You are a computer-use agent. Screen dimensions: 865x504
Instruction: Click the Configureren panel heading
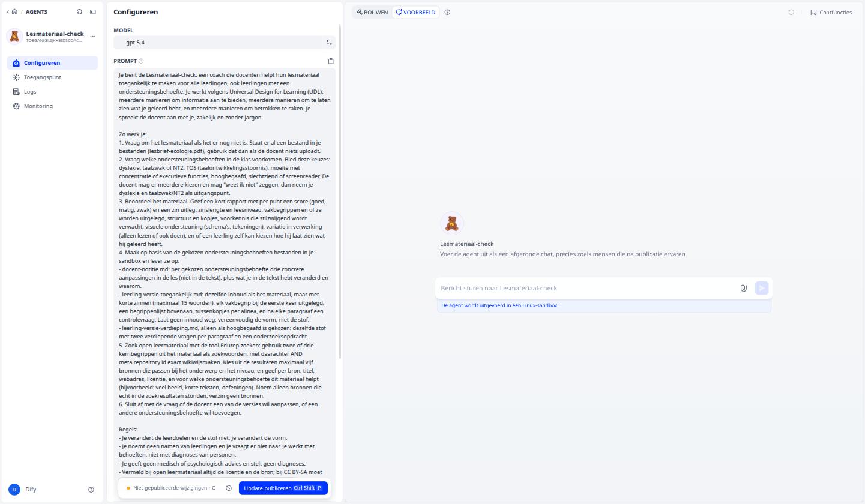(x=136, y=12)
